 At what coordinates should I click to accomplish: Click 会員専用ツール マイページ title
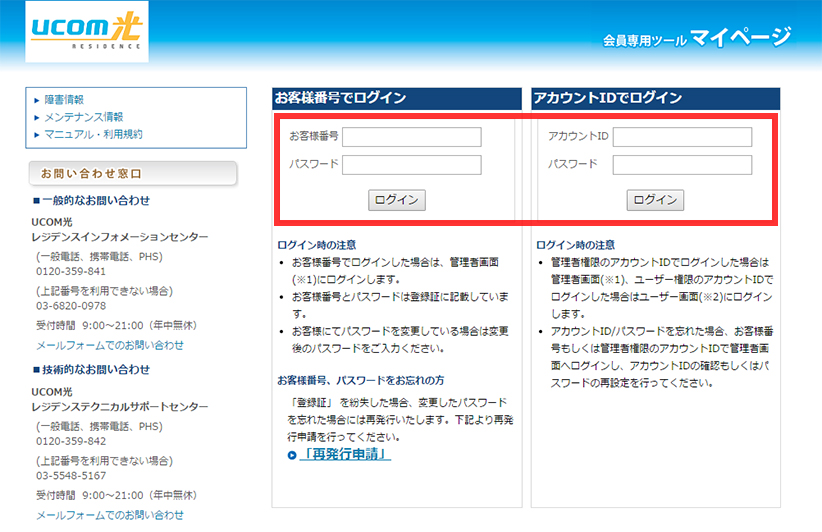(x=697, y=37)
